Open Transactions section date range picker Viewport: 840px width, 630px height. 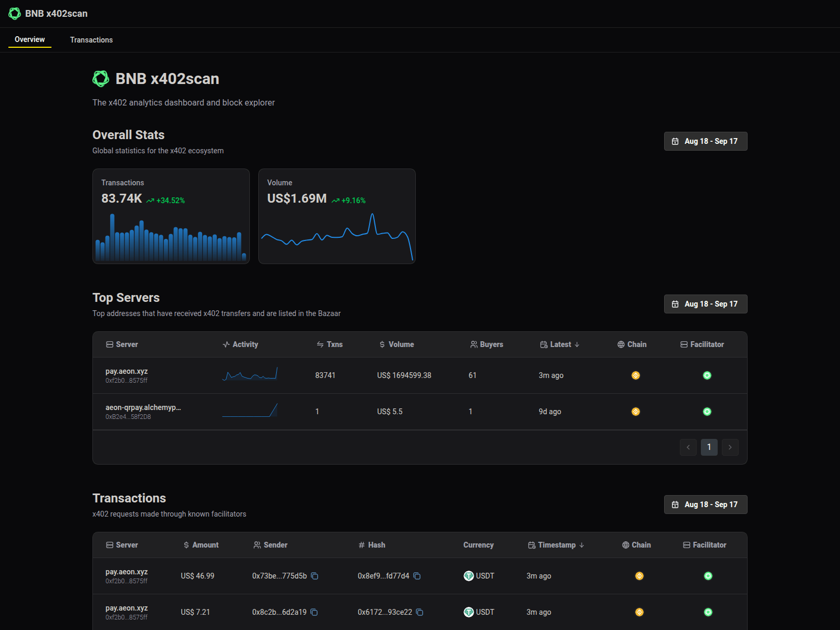point(706,505)
